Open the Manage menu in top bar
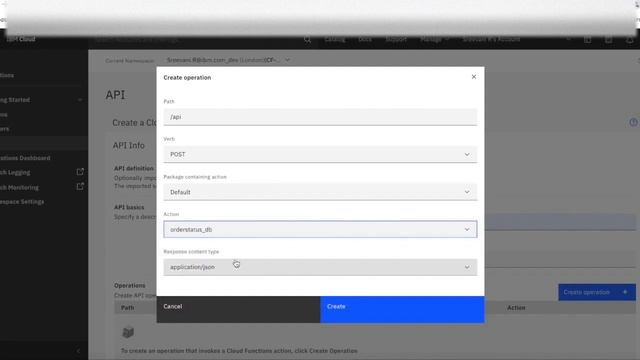 coord(434,40)
